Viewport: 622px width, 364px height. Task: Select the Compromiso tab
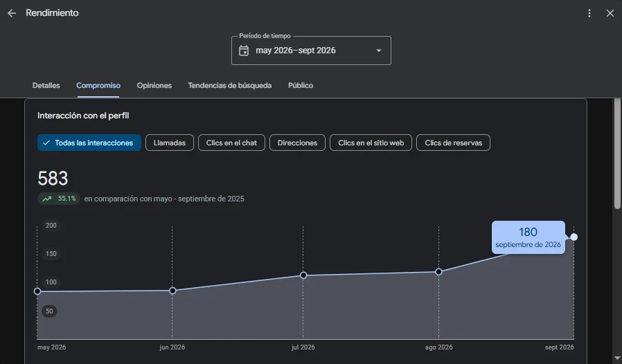[98, 85]
